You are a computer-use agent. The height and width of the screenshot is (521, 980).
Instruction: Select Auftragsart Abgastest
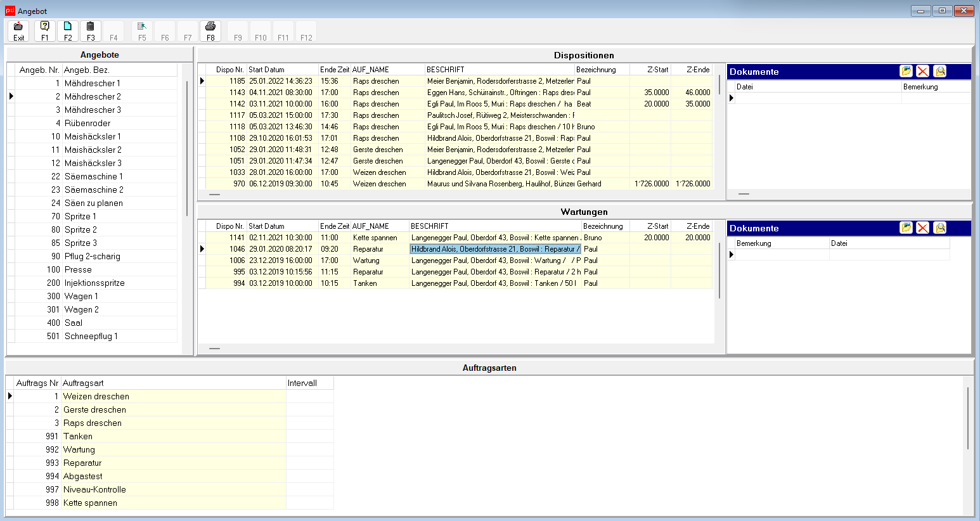174,476
